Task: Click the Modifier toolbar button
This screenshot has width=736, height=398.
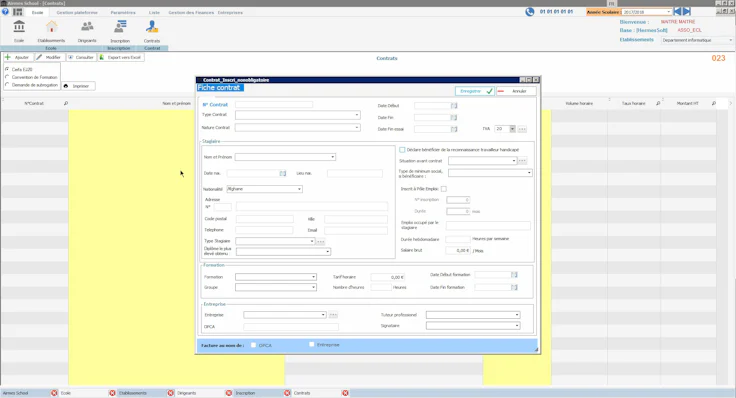Action: tap(49, 57)
